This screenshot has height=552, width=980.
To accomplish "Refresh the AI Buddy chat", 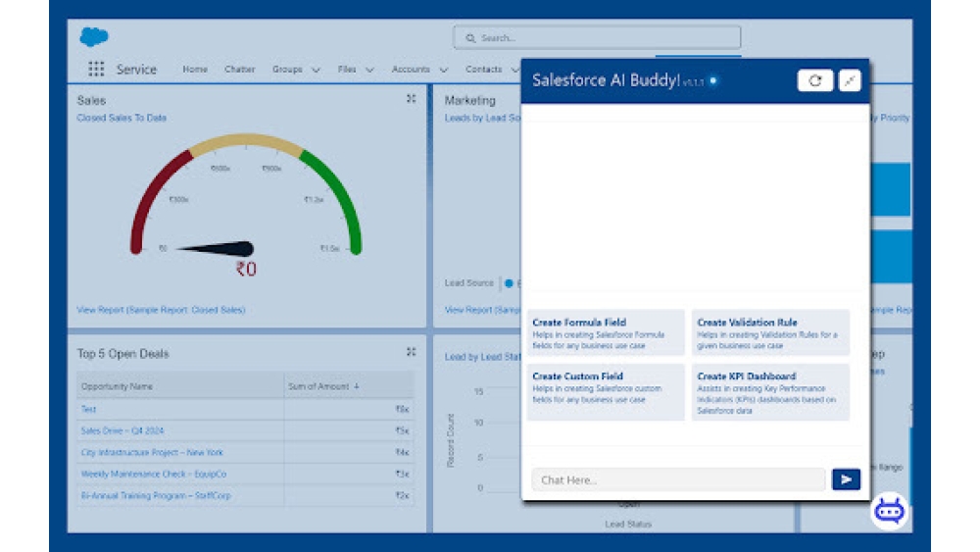I will coord(814,80).
